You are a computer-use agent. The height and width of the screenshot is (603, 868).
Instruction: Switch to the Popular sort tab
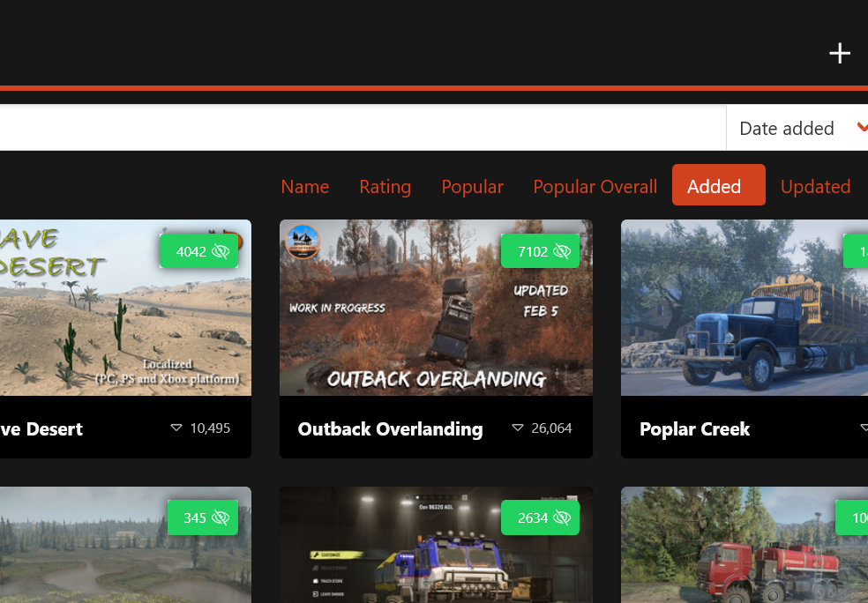click(472, 187)
